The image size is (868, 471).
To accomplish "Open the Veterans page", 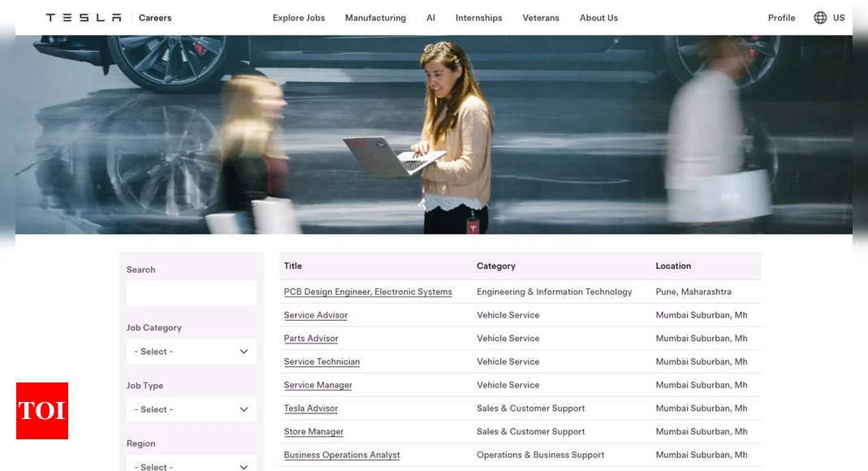I will pos(541,18).
